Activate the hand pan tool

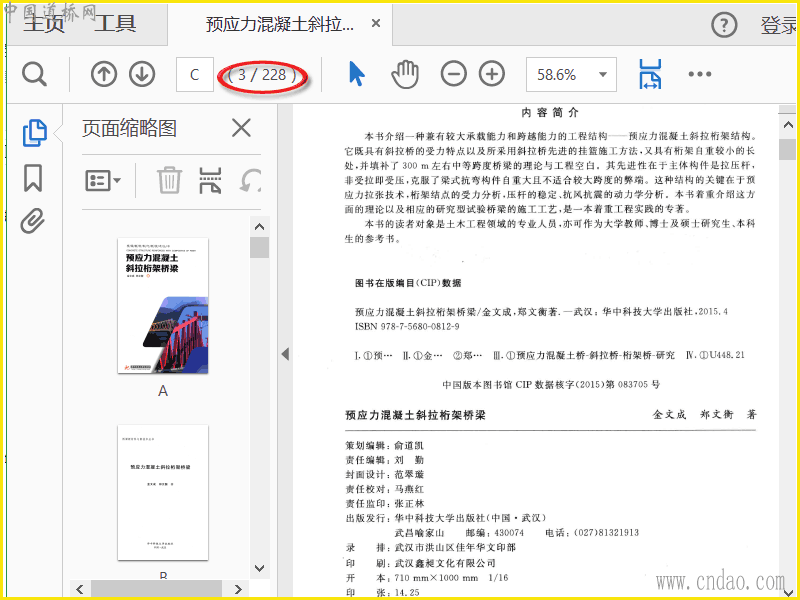pos(405,74)
